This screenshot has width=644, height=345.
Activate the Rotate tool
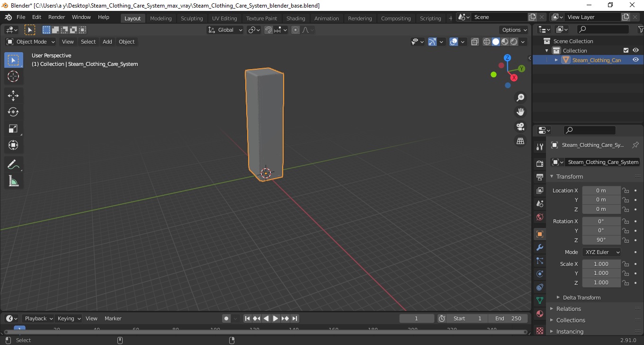[x=13, y=112]
